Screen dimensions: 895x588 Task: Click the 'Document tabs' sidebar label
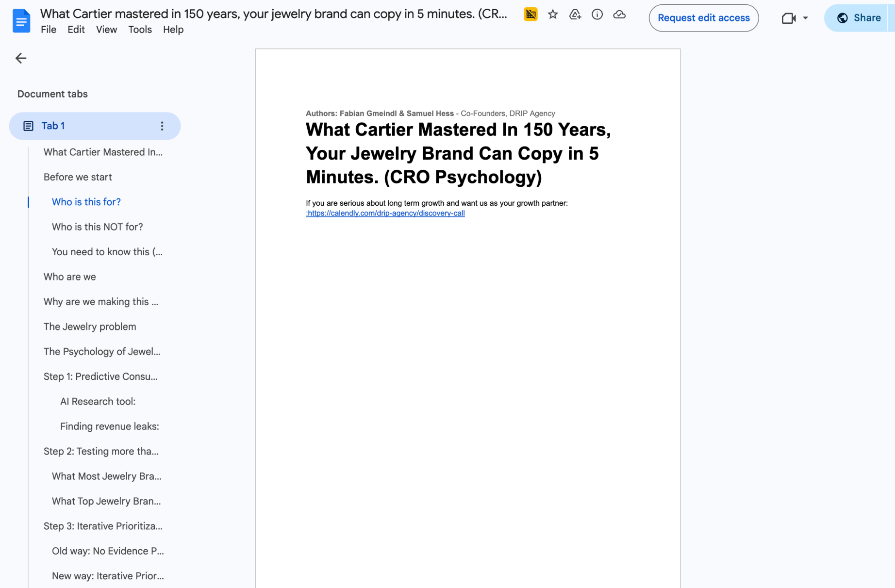52,94
